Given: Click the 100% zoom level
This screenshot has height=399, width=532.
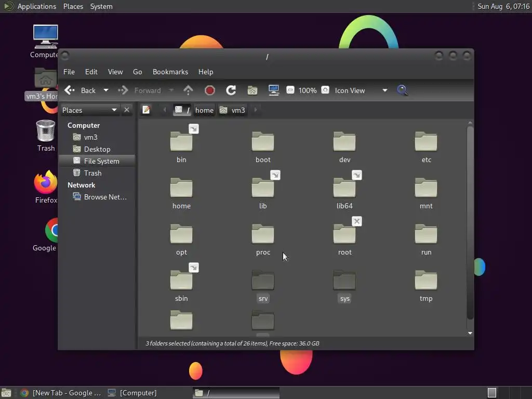Looking at the screenshot, I should pos(308,90).
